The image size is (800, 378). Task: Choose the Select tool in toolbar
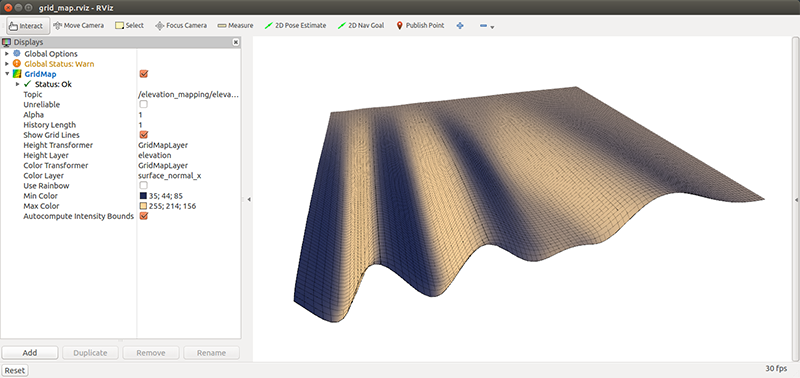(130, 26)
